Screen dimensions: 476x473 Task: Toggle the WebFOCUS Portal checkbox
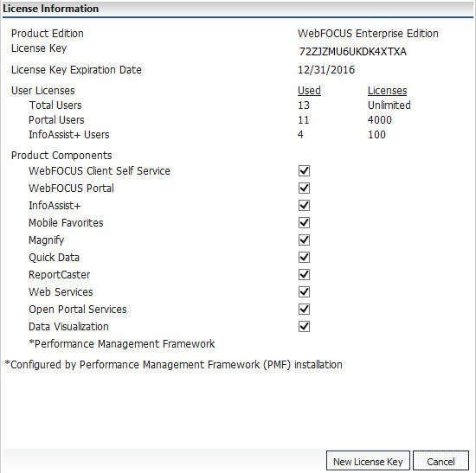(x=304, y=189)
